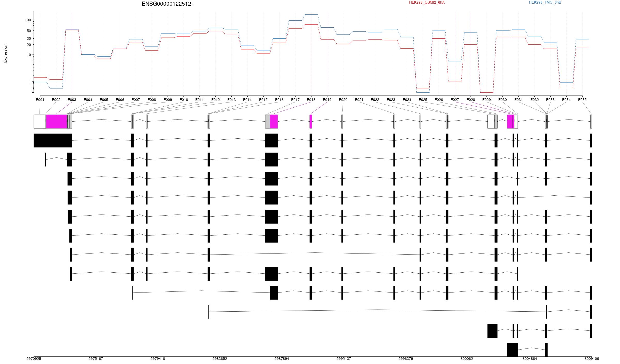Click genomic coordinate 5979410

tap(158, 359)
